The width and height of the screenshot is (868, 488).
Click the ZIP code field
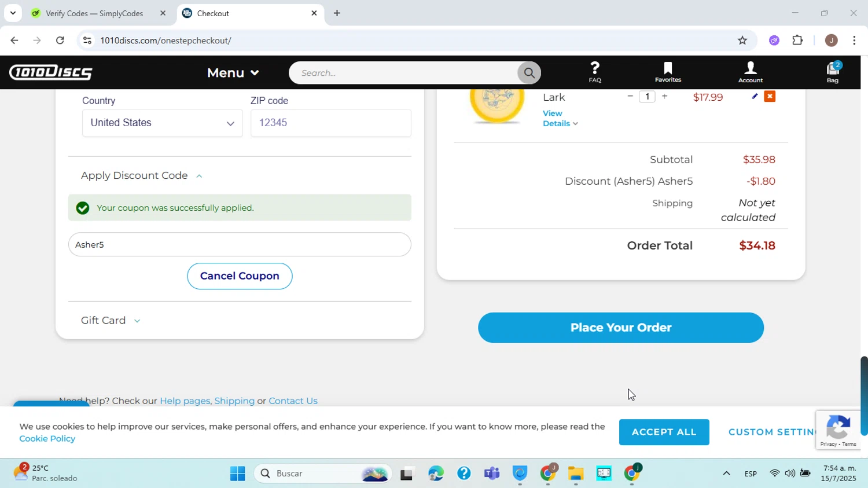tap(331, 123)
